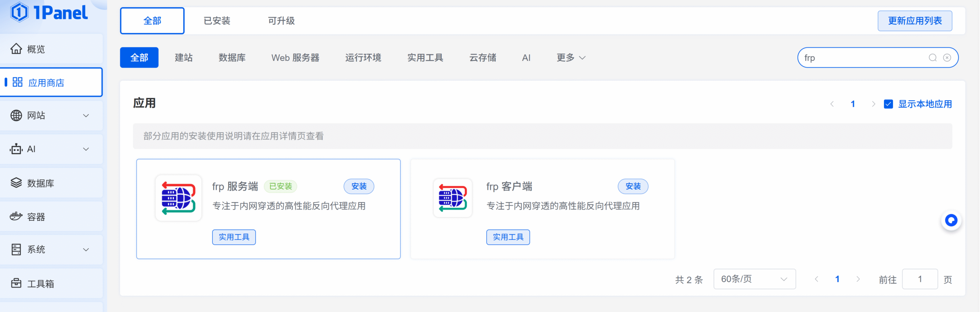Click the floating blue assistant button
The height and width of the screenshot is (312, 980).
[x=951, y=220]
